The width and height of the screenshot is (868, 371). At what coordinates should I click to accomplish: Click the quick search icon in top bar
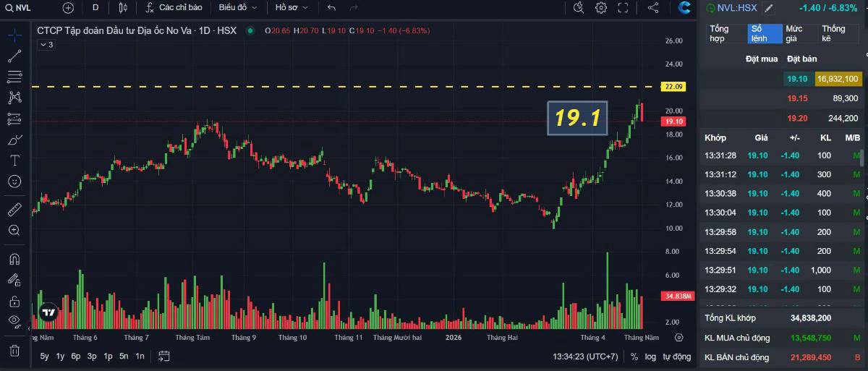coord(578,8)
